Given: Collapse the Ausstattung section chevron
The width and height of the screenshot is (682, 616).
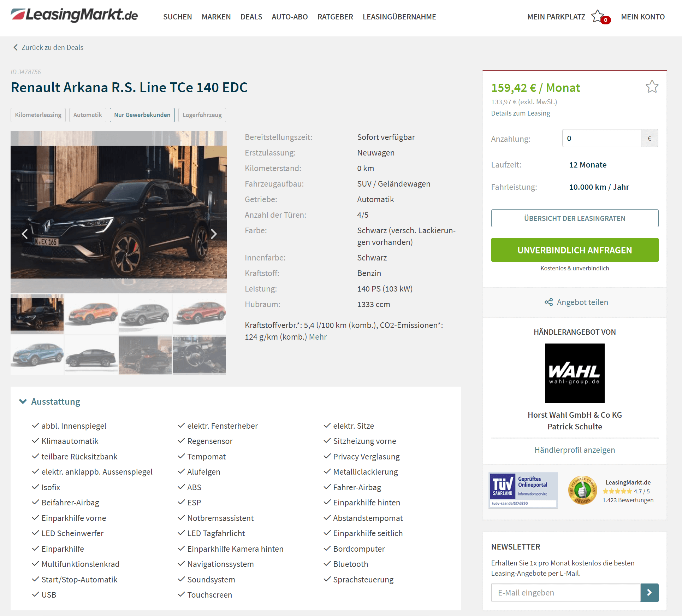Looking at the screenshot, I should point(23,401).
